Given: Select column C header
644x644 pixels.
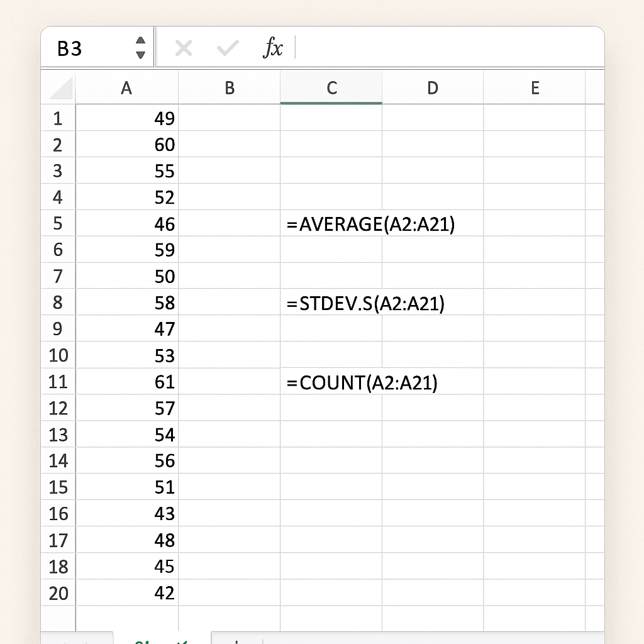Looking at the screenshot, I should [331, 88].
